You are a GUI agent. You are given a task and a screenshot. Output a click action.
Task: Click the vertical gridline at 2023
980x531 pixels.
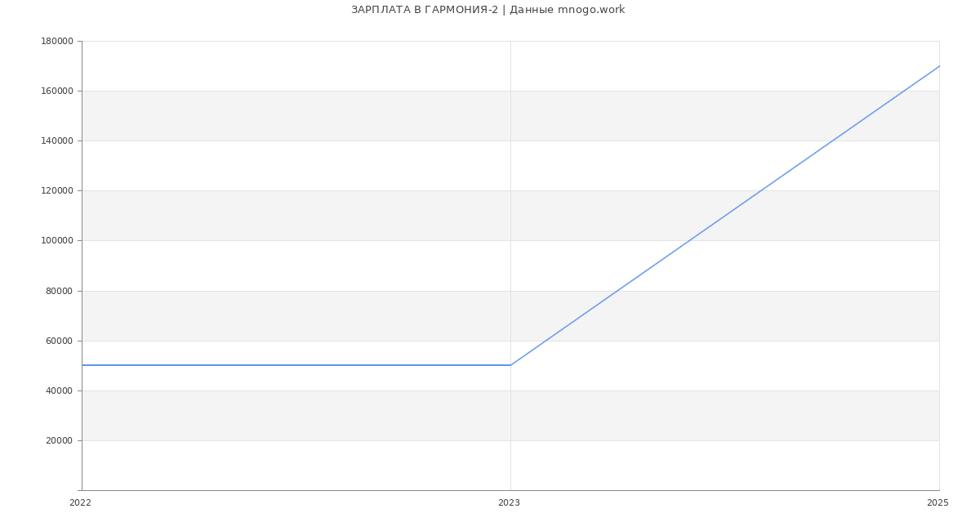click(510, 265)
